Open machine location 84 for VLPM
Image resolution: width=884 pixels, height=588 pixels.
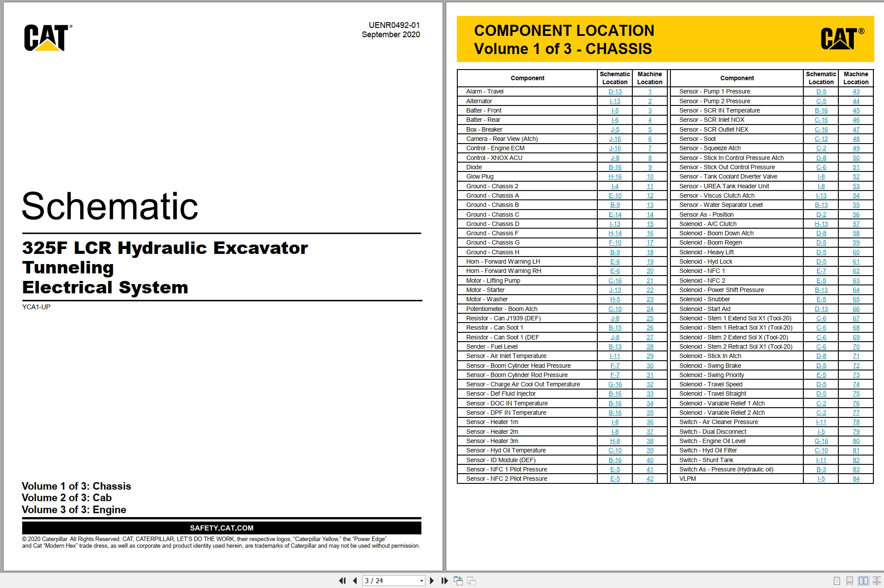click(x=856, y=479)
